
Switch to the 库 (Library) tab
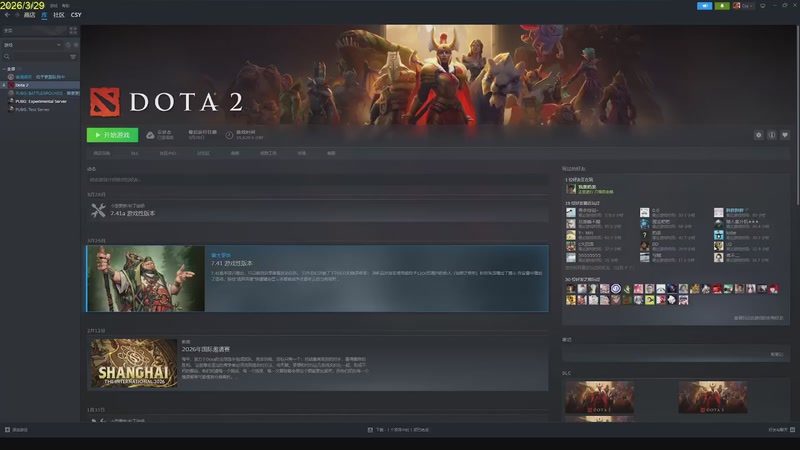pos(44,15)
